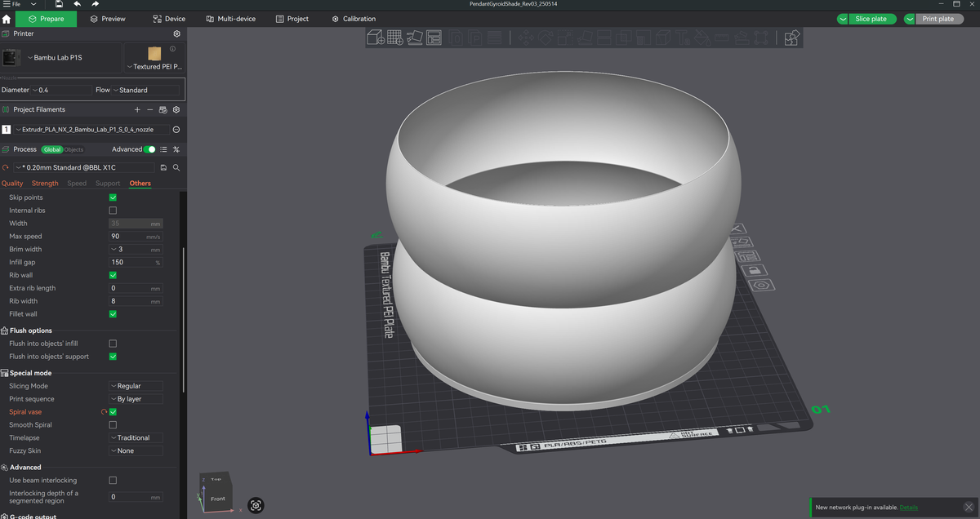Click the edit icon beside Extrudr PLA filament

click(x=176, y=130)
